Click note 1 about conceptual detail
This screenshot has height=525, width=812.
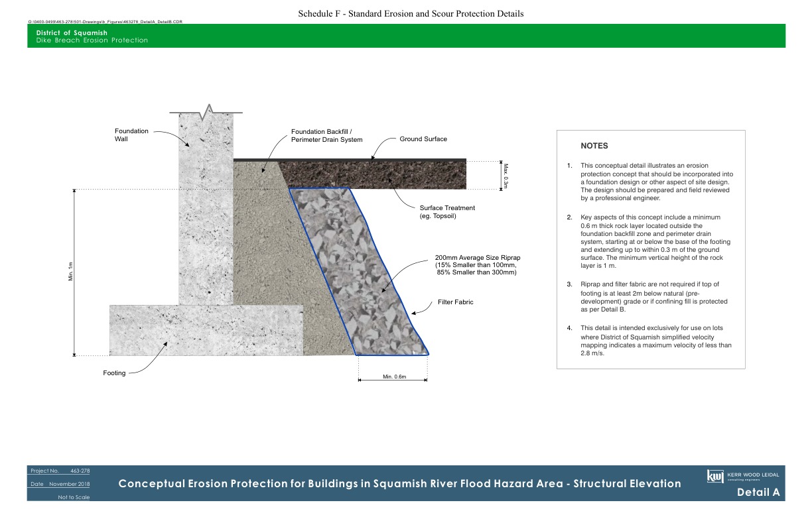tap(650, 181)
